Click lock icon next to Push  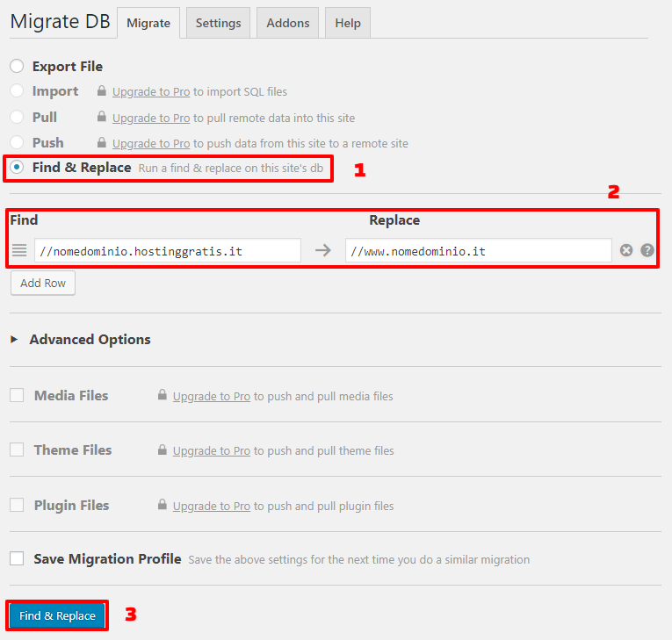point(102,142)
